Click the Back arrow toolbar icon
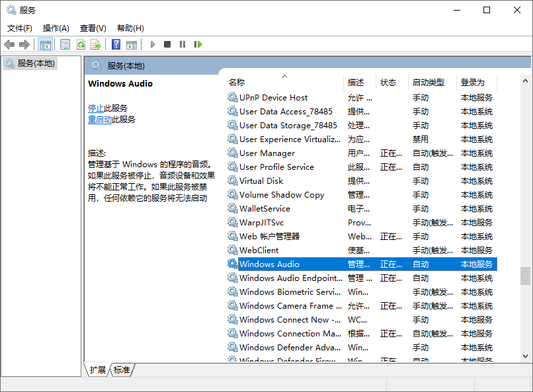Screen dimensions: 533x392 tap(9, 44)
